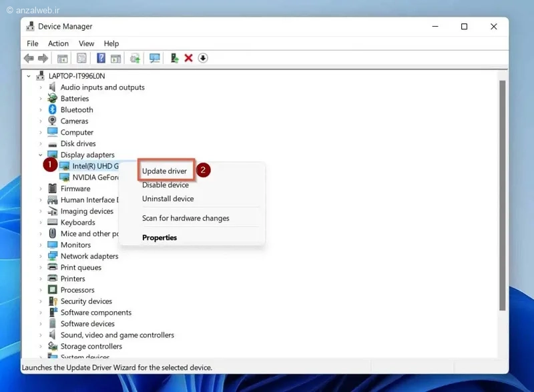534x392 pixels.
Task: Click the Storage controllers icon
Action: click(x=53, y=346)
